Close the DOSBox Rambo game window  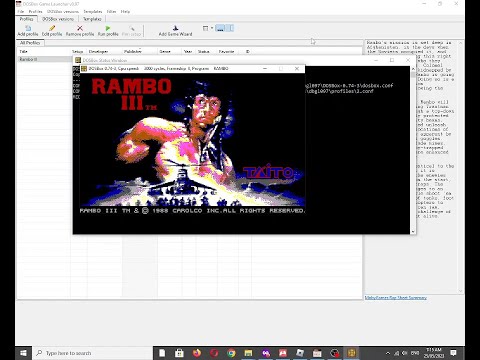click(x=297, y=69)
